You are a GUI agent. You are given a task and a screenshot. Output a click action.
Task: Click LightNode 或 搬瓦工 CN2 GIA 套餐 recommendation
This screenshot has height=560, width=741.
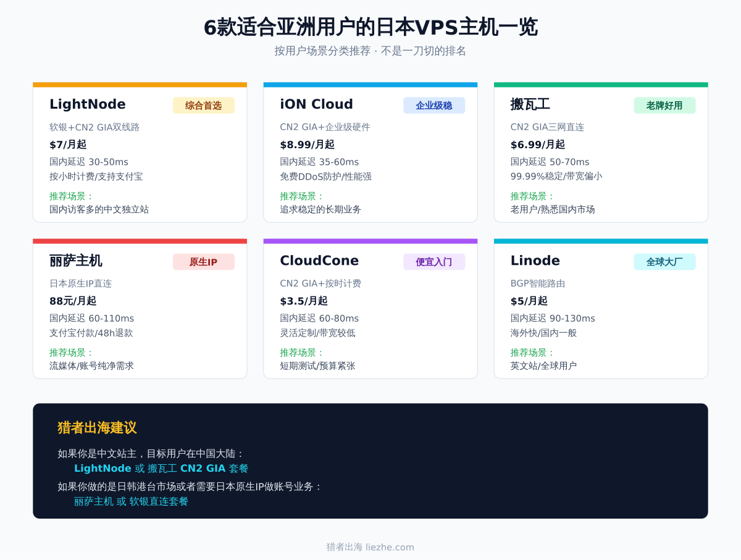click(x=161, y=468)
